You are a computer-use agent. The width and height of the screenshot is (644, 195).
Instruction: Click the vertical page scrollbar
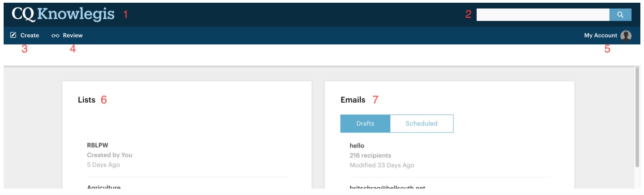[x=637, y=118]
